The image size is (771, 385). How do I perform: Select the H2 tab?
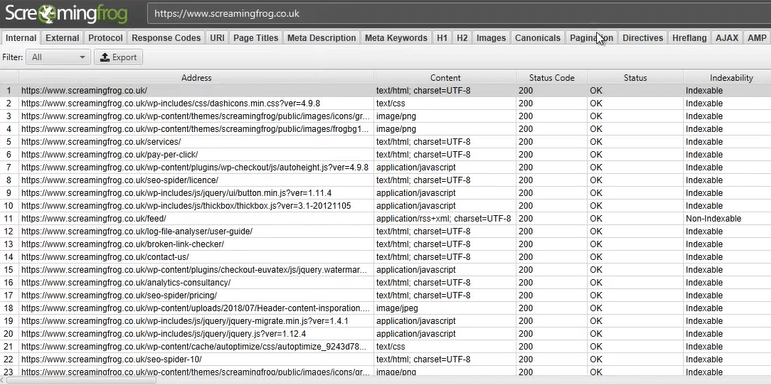pos(462,38)
